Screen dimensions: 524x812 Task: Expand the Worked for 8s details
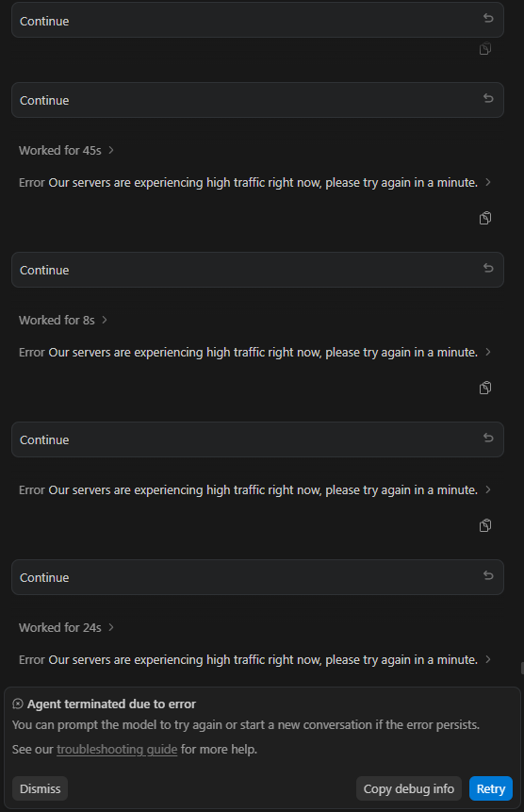coord(63,320)
